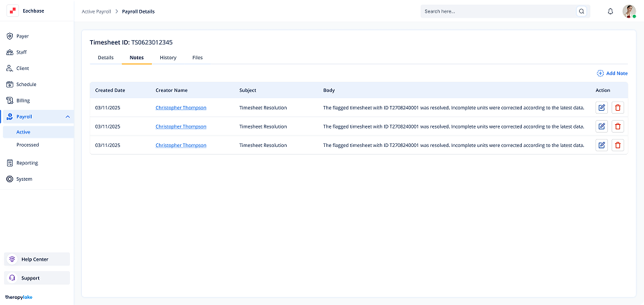Switch to the Files tab

(198, 57)
